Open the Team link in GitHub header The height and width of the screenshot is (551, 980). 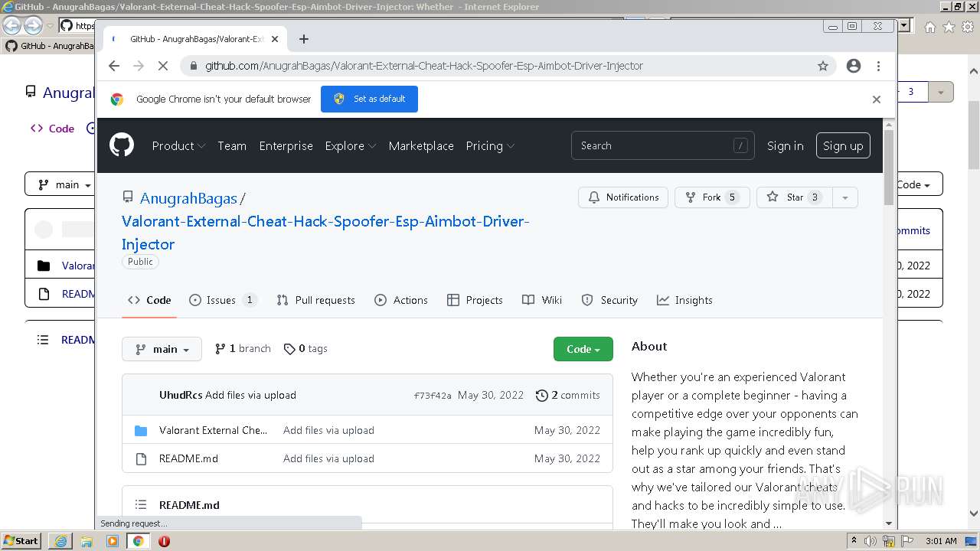(232, 145)
